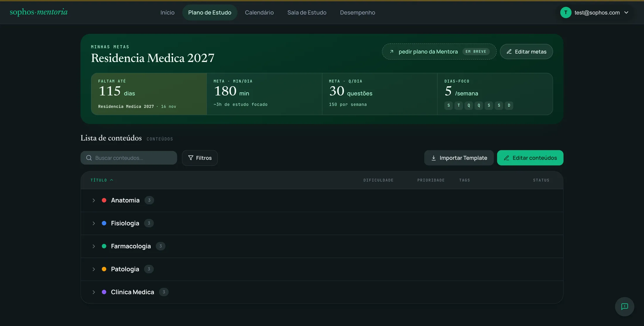The height and width of the screenshot is (326, 644).
Task: Toggle the T (terça) focus-day chip
Action: pyautogui.click(x=459, y=105)
